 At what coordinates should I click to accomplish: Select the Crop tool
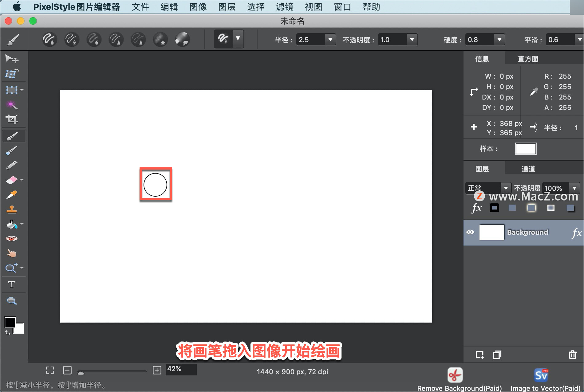[x=12, y=119]
